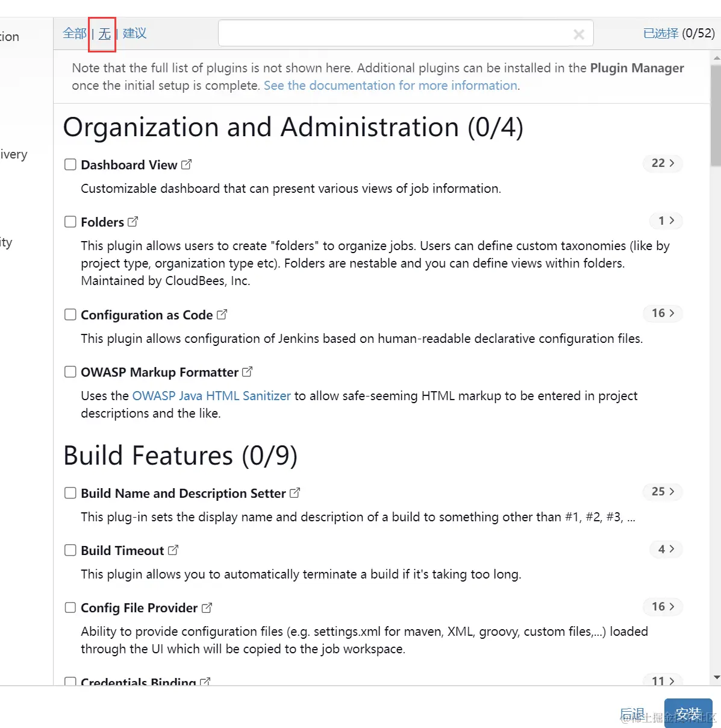Focus the plugin search input field
The height and width of the screenshot is (728, 721).
(x=405, y=33)
